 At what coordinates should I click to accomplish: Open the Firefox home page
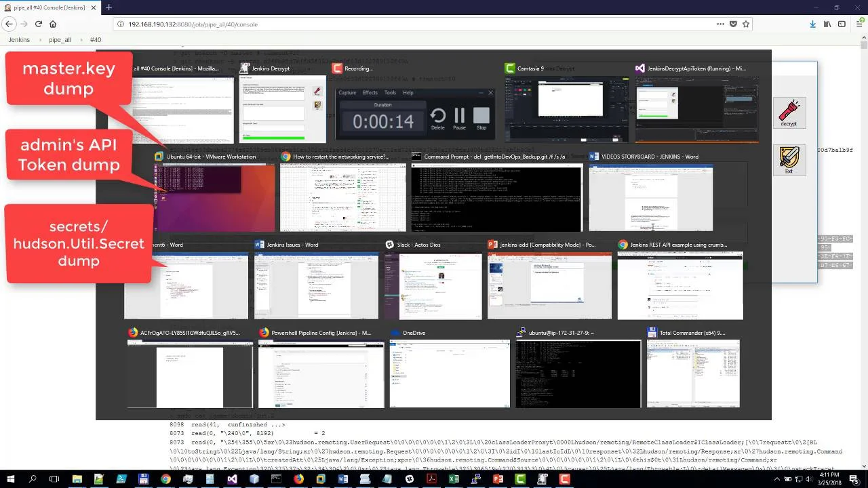tap(53, 24)
